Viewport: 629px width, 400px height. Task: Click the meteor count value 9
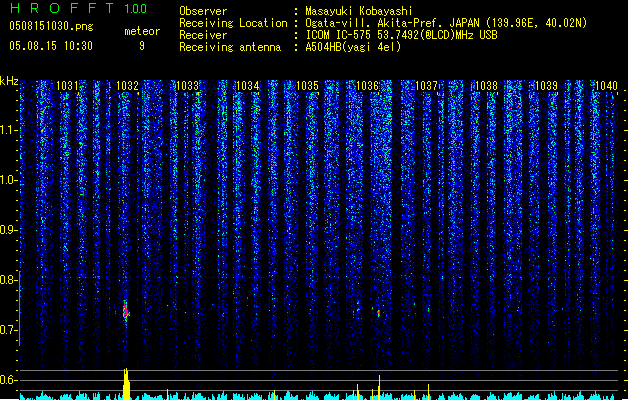(142, 46)
